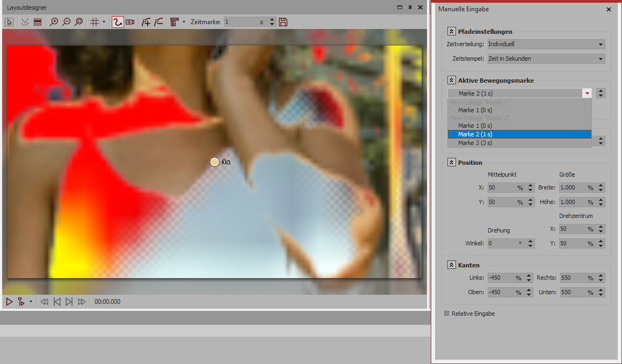
Task: Collapse the Kanten section
Action: (451, 265)
